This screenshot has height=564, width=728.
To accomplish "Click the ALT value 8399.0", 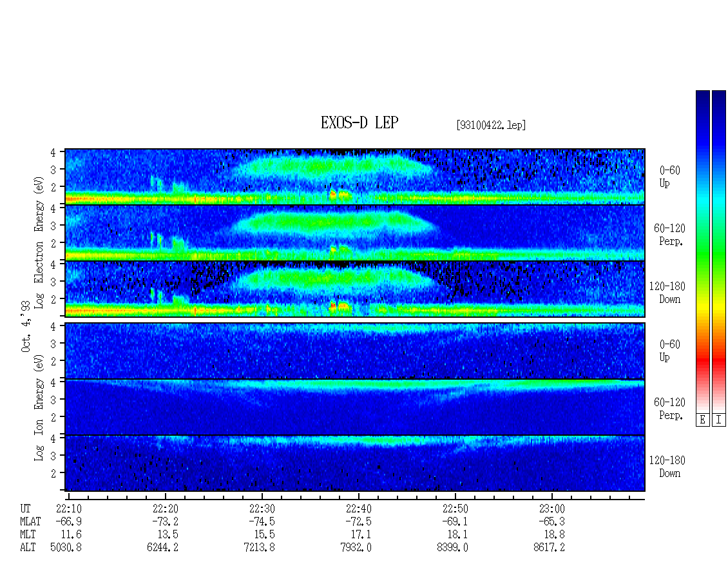I will tap(452, 548).
